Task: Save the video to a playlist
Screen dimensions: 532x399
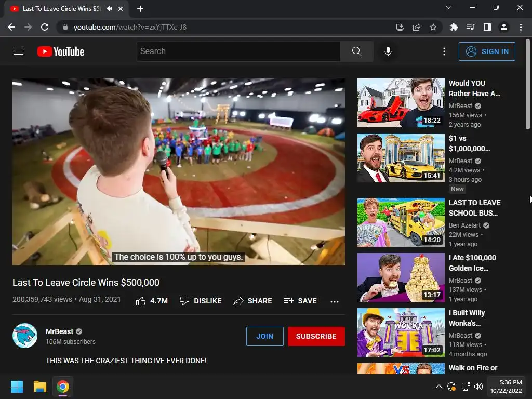Action: tap(300, 301)
